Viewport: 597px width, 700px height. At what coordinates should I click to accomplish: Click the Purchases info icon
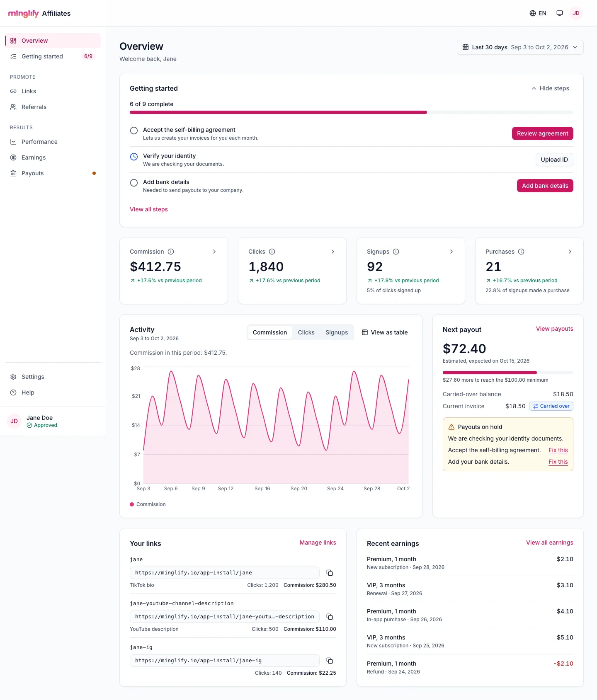[x=521, y=252]
